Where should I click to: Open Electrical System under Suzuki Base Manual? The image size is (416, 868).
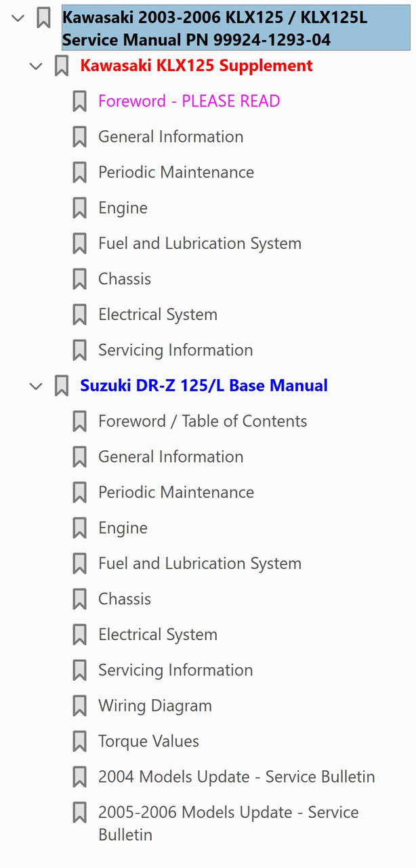click(x=158, y=635)
